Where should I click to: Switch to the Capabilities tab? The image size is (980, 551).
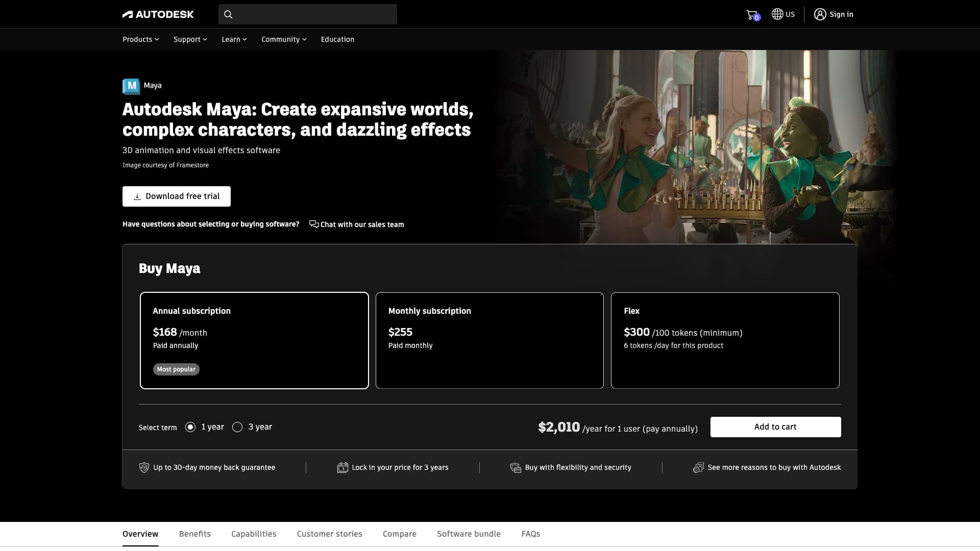click(254, 534)
